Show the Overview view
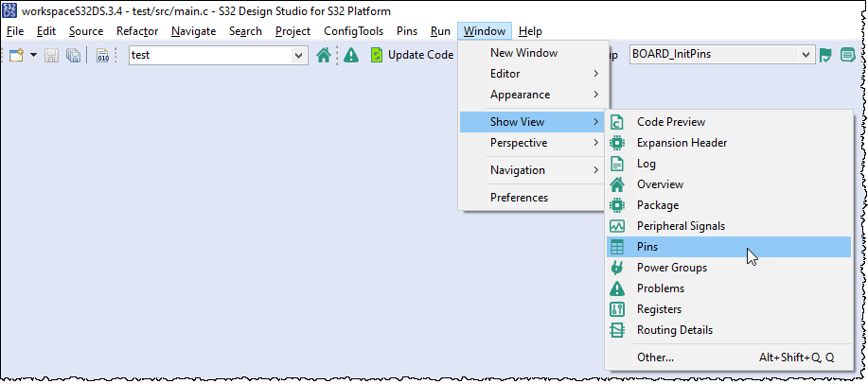The height and width of the screenshot is (384, 868). pos(729,184)
